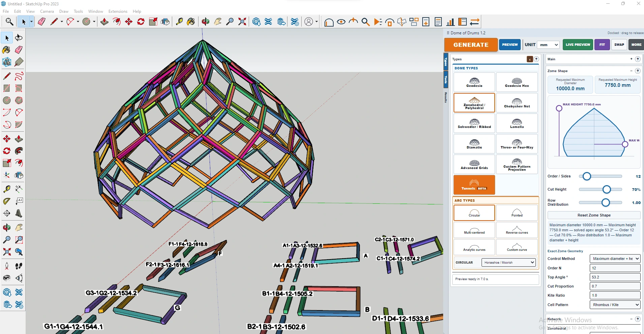Pick the Move tool in left toolbar
The width and height of the screenshot is (644, 334).
(6, 139)
